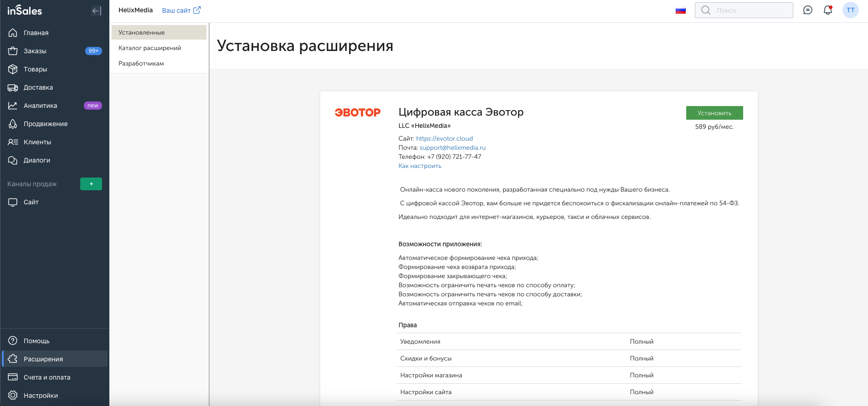The image size is (868, 406).
Task: Click the Доставка truck icon
Action: [13, 87]
